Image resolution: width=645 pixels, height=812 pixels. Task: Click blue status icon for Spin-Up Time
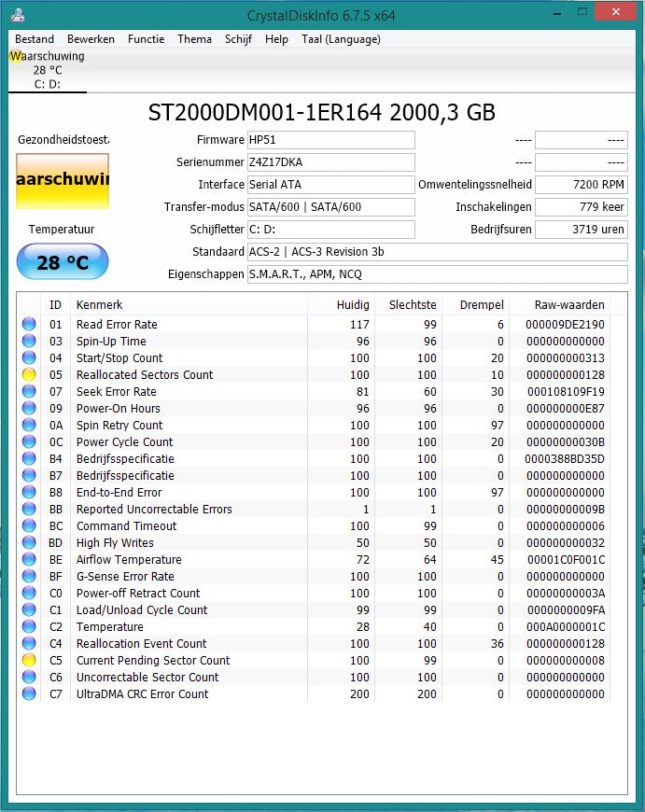point(29,341)
